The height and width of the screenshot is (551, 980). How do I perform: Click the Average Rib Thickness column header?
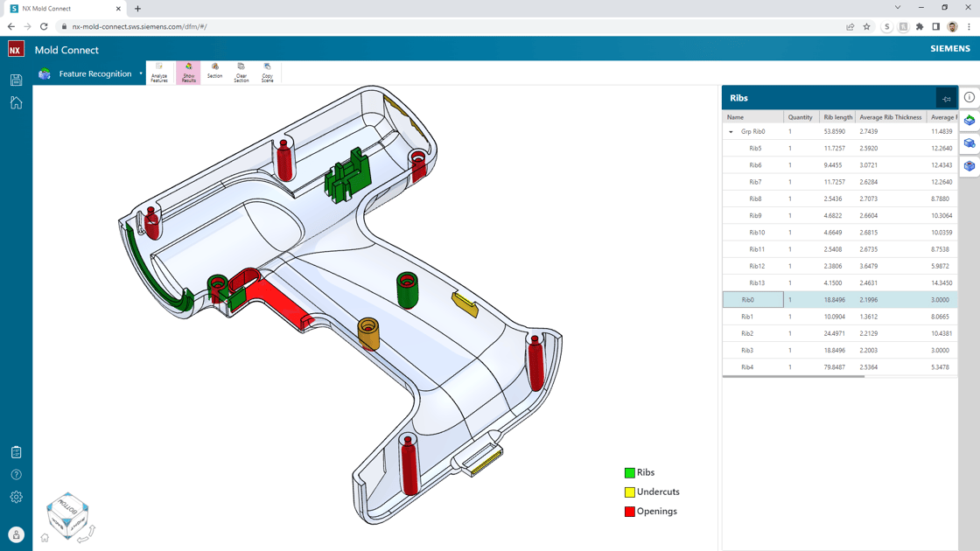pyautogui.click(x=890, y=117)
